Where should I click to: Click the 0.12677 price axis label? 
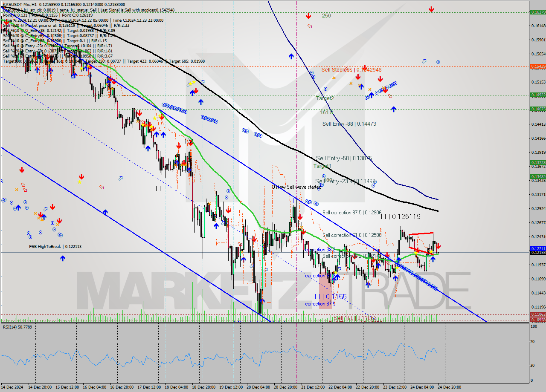coord(538,222)
